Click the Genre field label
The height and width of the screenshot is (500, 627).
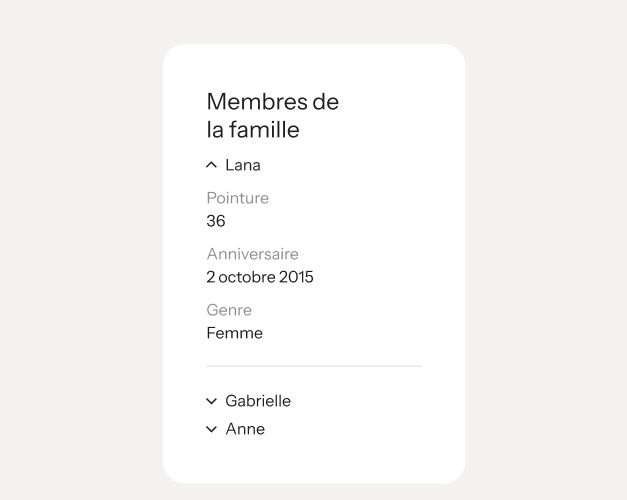tap(229, 310)
